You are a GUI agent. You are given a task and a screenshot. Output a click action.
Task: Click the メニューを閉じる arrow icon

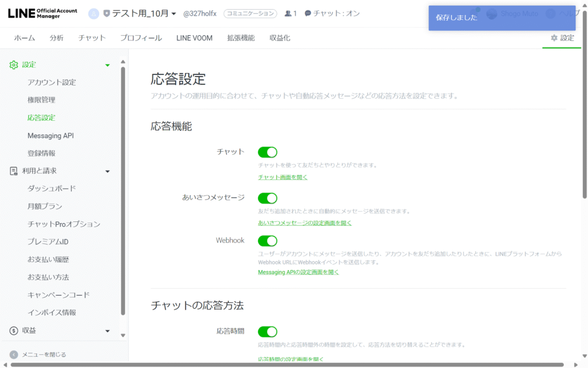tap(14, 354)
